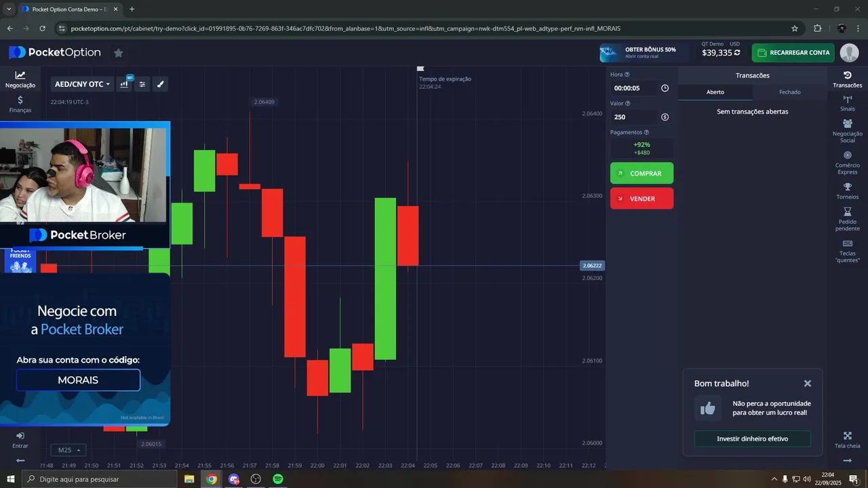
Task: Open Teclas quentes hotkeys panel
Action: (847, 251)
